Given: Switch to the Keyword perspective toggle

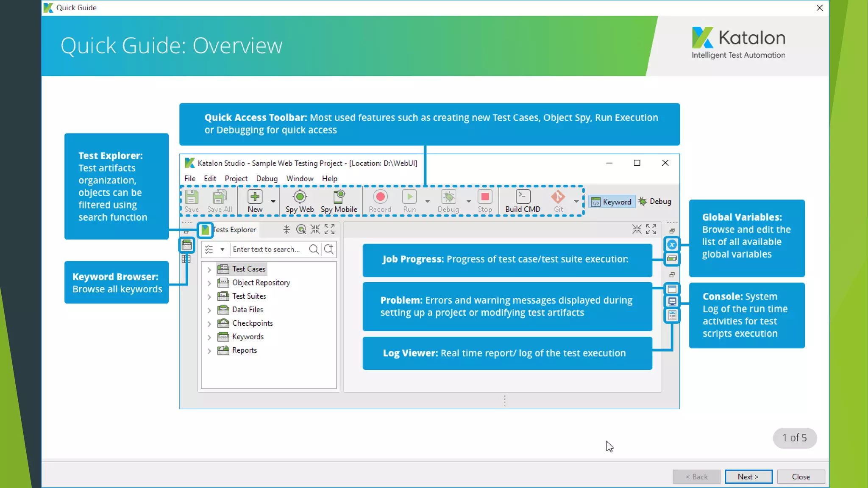Looking at the screenshot, I should point(611,202).
